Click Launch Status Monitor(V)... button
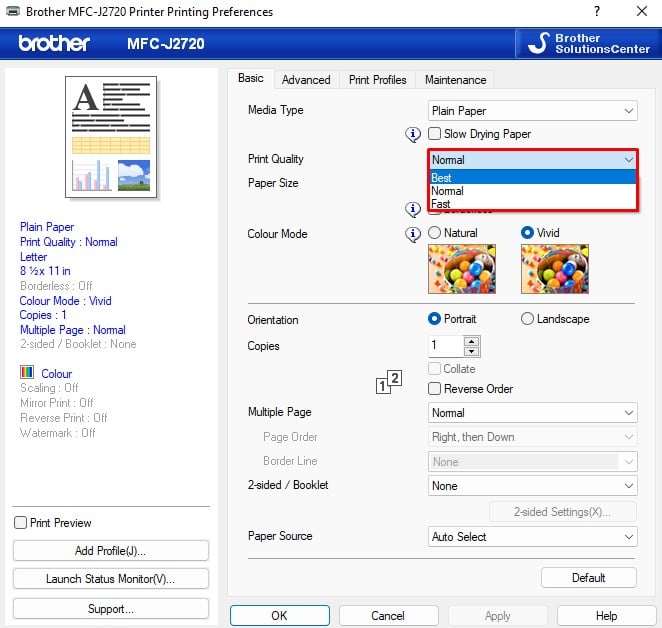This screenshot has height=628, width=662. click(111, 579)
